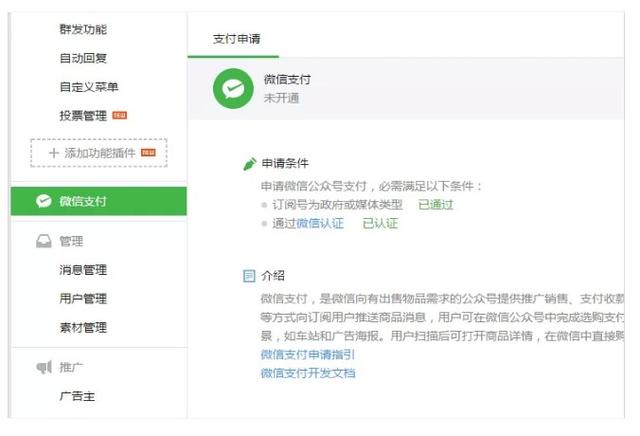
Task: Click the NEW badge beside 投票管理
Action: 120,116
